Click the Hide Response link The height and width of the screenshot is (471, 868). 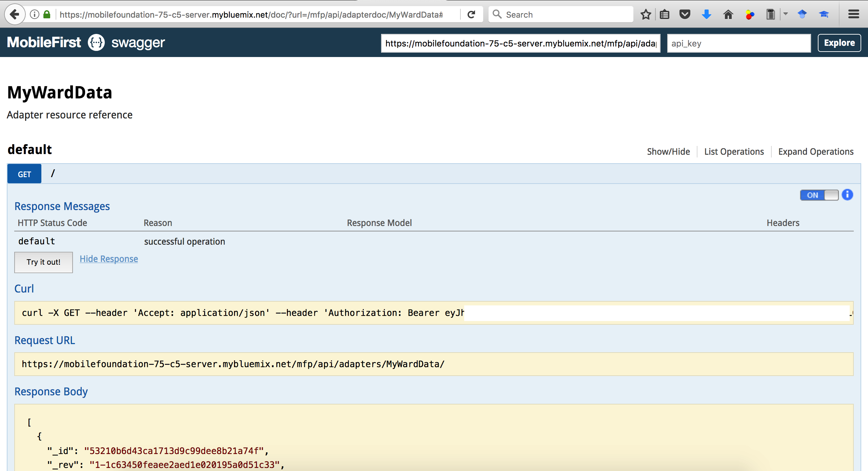coord(108,259)
